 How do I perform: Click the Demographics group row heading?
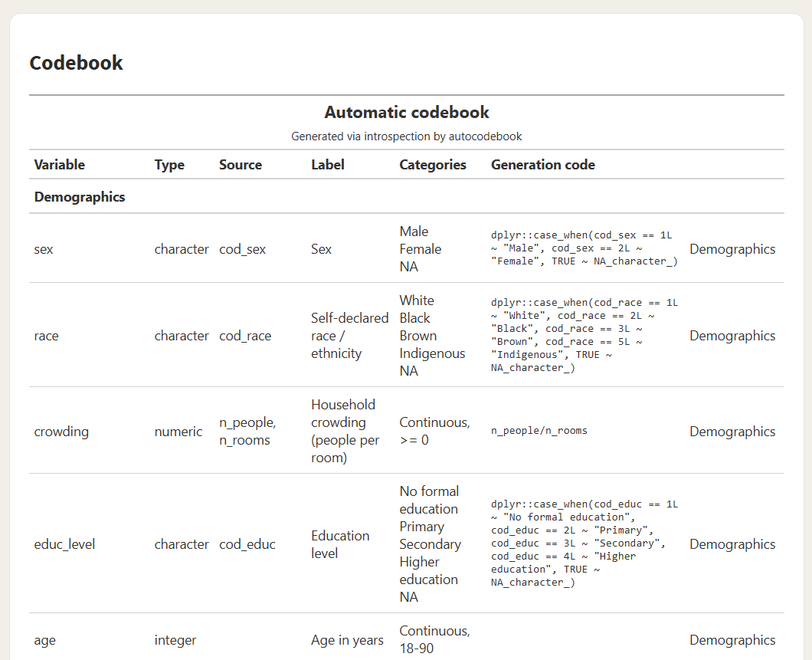point(80,197)
